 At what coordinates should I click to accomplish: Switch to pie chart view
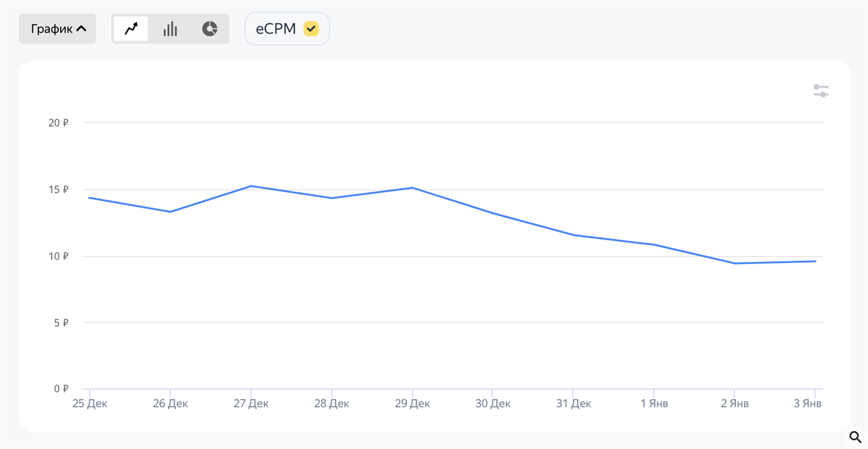pos(210,29)
